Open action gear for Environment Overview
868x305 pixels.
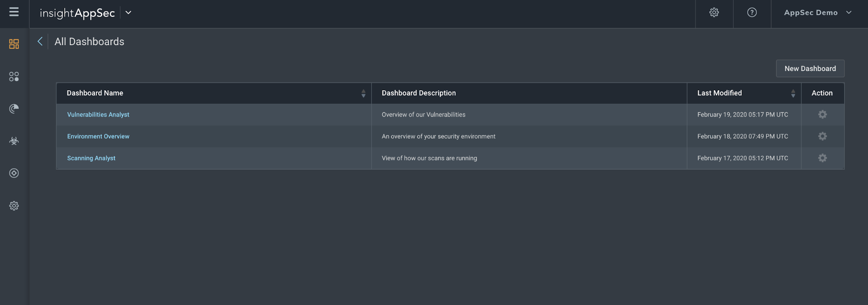pyautogui.click(x=822, y=136)
